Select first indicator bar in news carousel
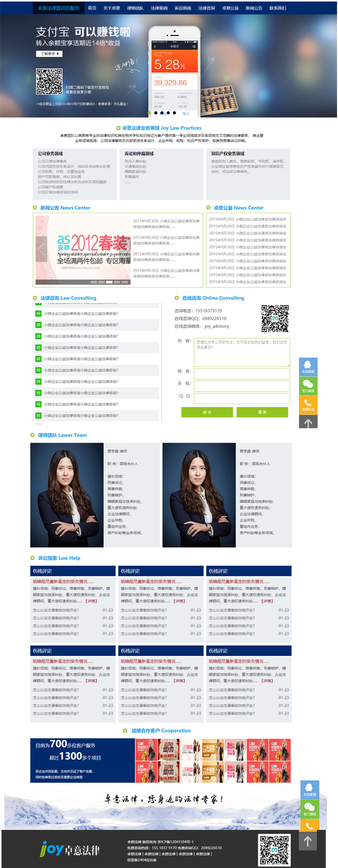This screenshot has height=868, width=338. pos(94,282)
